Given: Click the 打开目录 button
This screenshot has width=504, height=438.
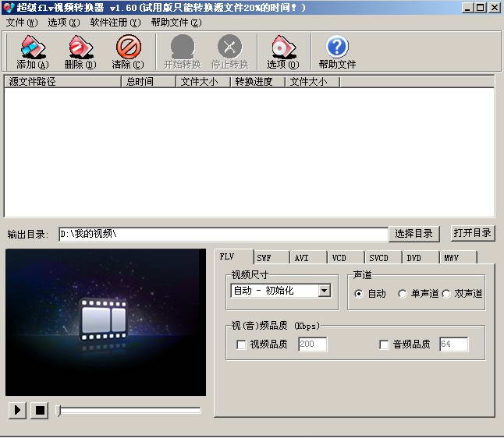Looking at the screenshot, I should point(472,233).
